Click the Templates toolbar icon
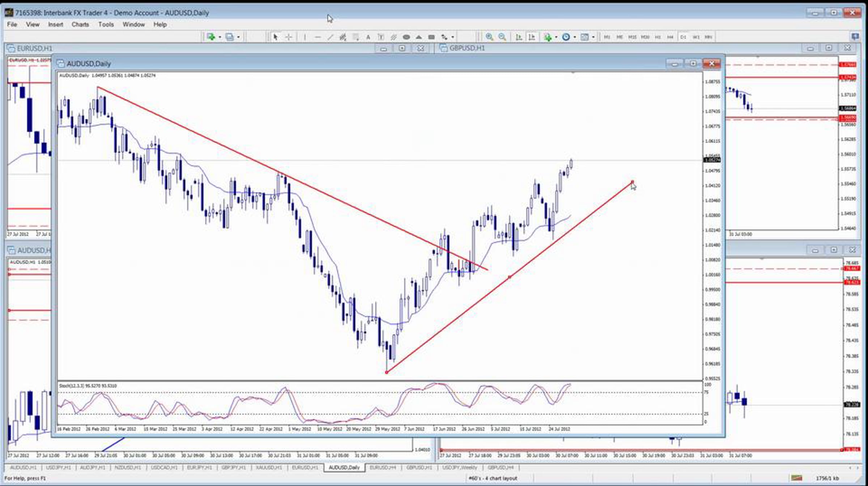868x486 pixels. 584,37
